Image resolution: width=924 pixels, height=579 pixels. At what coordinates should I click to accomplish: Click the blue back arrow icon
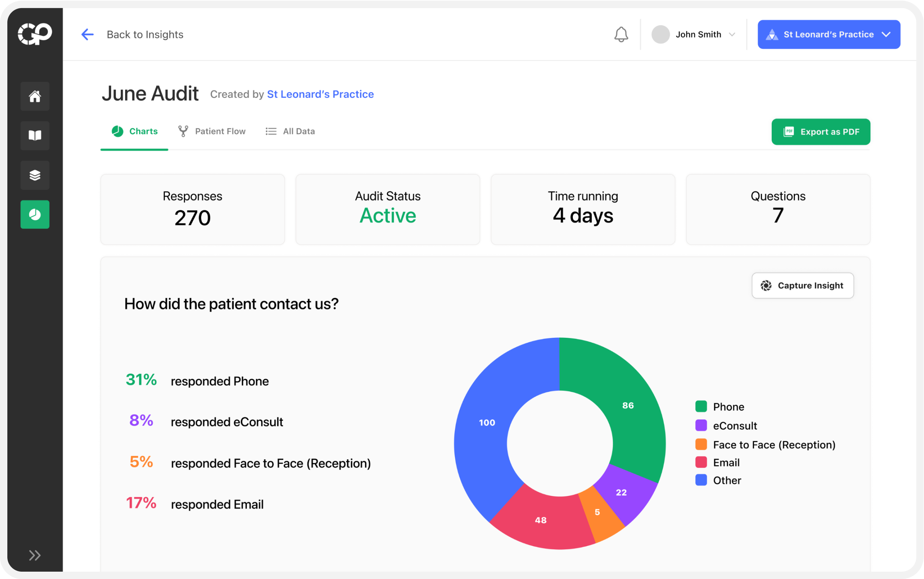click(x=88, y=35)
